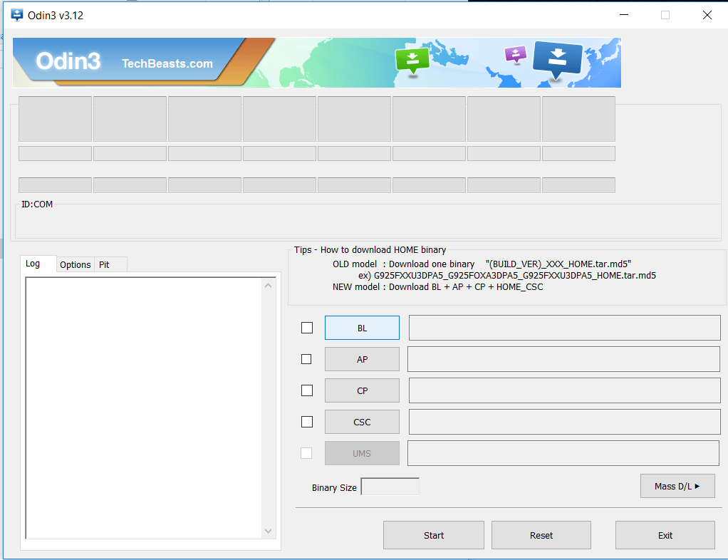728x560 pixels.
Task: Toggle the disabled UMS checkbox
Action: point(306,452)
